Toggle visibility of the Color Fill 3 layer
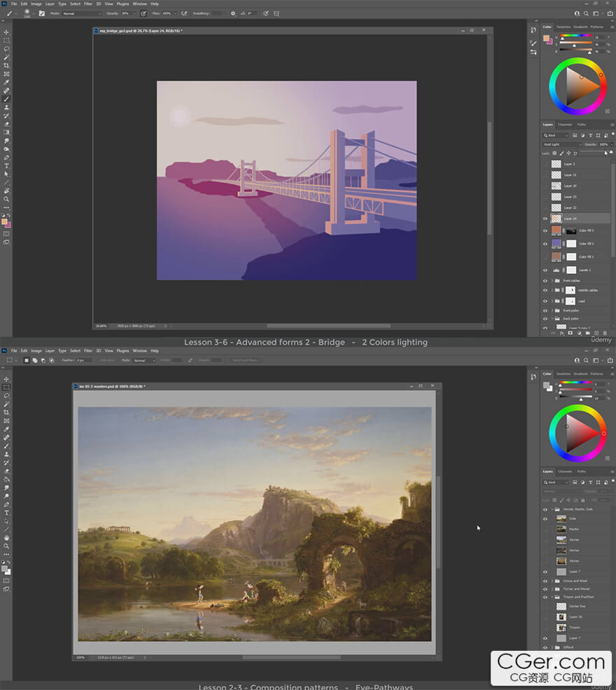This screenshot has width=616, height=690. click(x=545, y=230)
